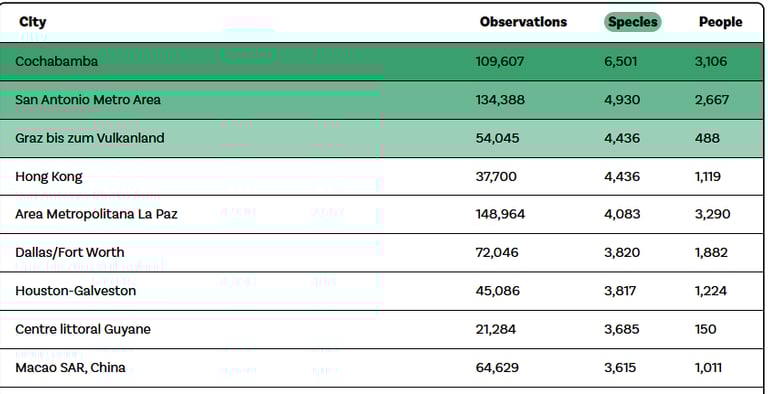
Task: Click Cochabamba's 109,607 observations value
Action: click(500, 62)
